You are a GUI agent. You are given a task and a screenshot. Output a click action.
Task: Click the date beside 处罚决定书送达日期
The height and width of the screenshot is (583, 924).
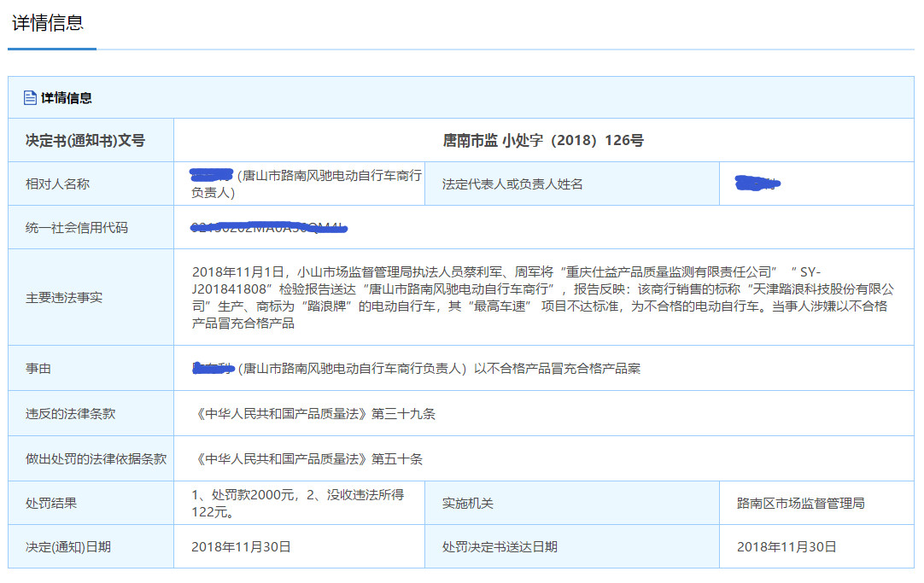coord(787,547)
